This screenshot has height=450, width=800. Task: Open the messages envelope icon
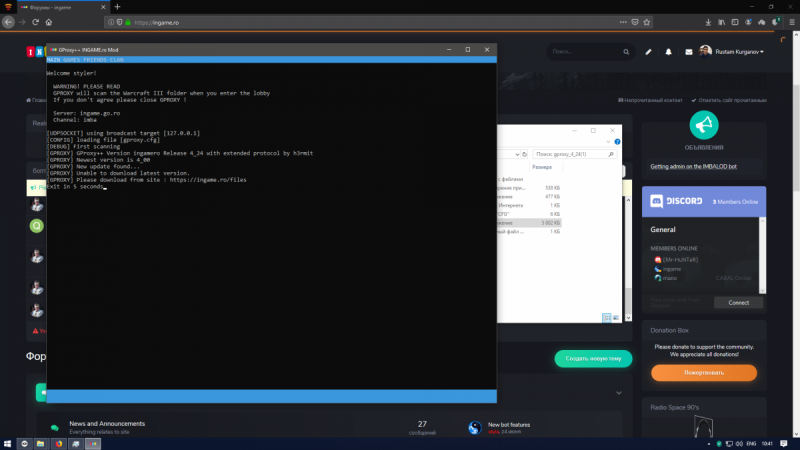(x=689, y=52)
